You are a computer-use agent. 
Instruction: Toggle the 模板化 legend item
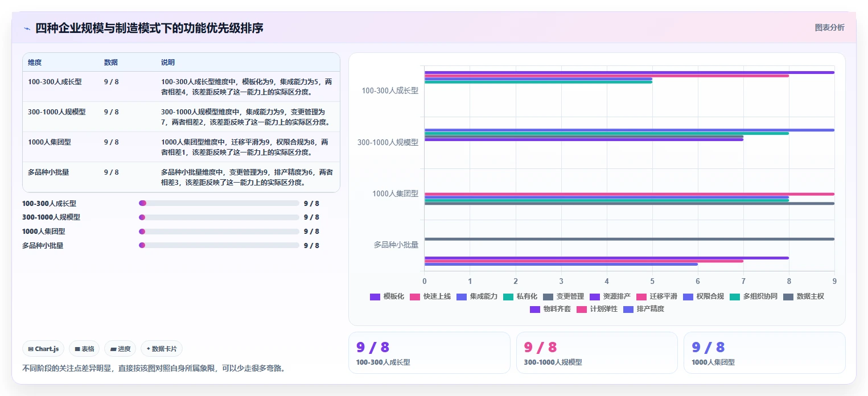point(387,296)
